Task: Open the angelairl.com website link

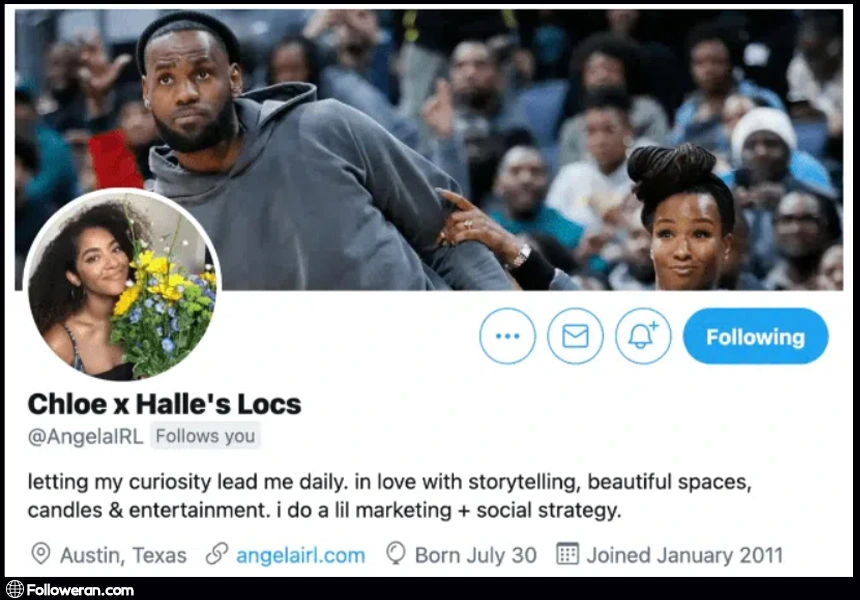Action: pos(301,555)
